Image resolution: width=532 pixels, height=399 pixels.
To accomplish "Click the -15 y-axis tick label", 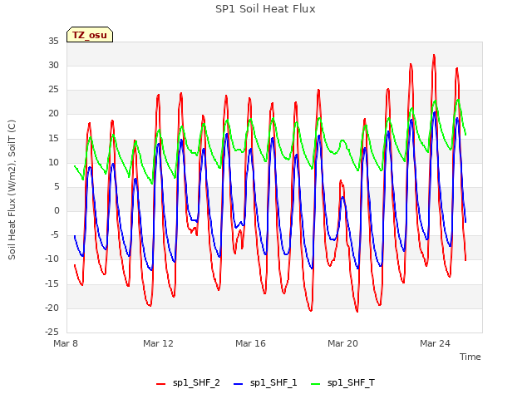I will [x=52, y=283].
